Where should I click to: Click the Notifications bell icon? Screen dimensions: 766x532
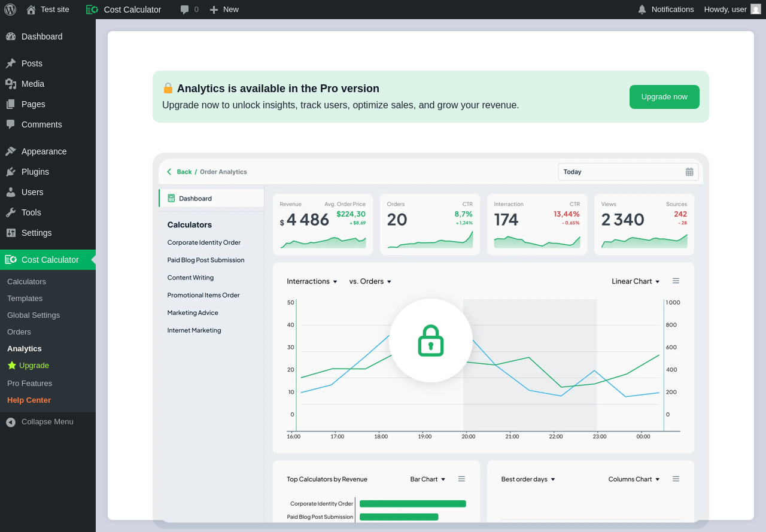click(x=642, y=10)
